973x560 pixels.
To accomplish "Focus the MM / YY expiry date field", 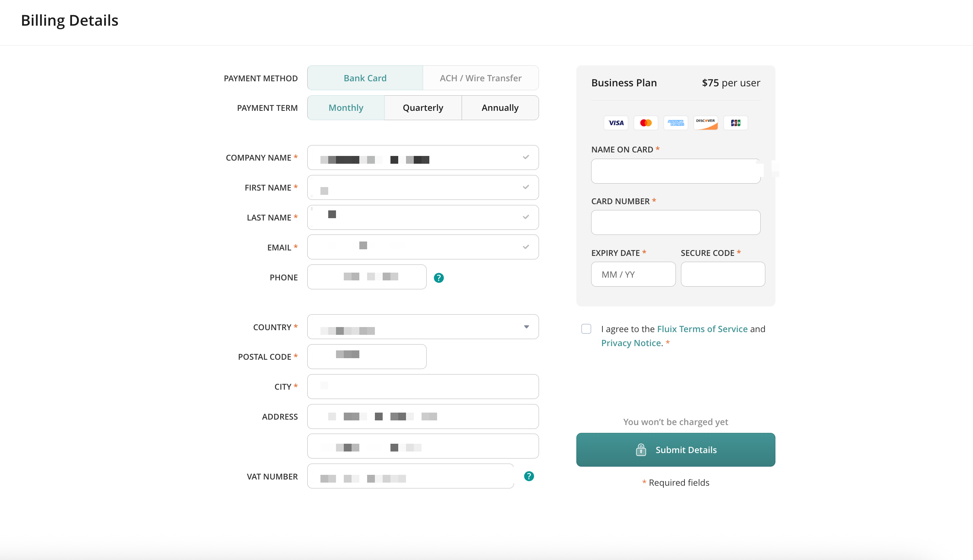I will pos(633,275).
